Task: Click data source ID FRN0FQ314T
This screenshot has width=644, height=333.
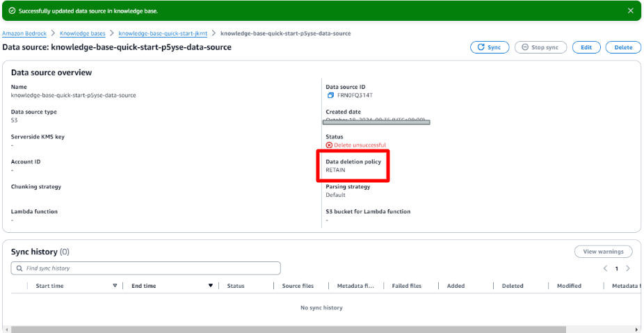Action: pyautogui.click(x=355, y=95)
